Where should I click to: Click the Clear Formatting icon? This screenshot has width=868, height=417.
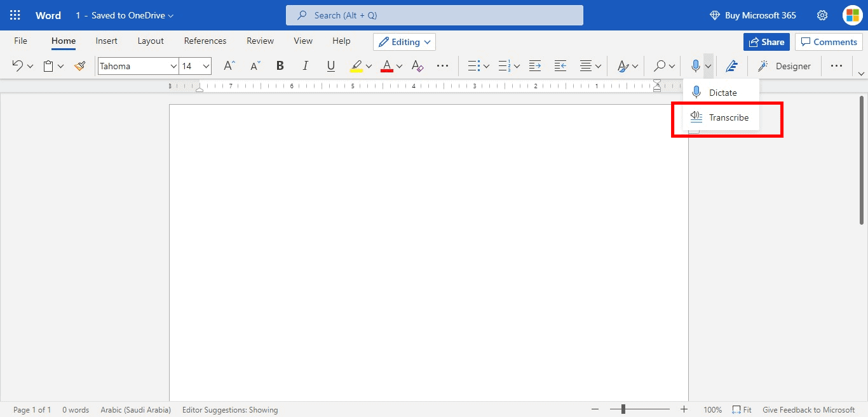[417, 66]
